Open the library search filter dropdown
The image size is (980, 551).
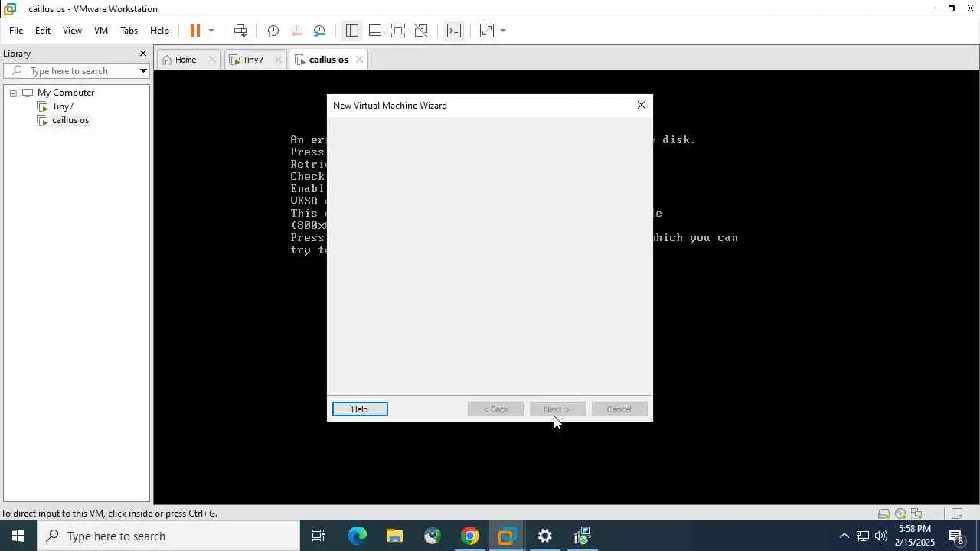pos(143,71)
